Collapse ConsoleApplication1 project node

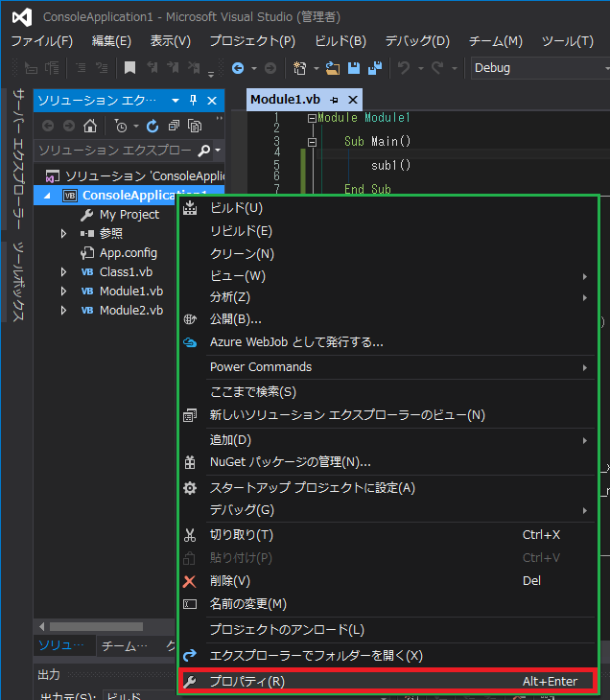tap(47, 196)
